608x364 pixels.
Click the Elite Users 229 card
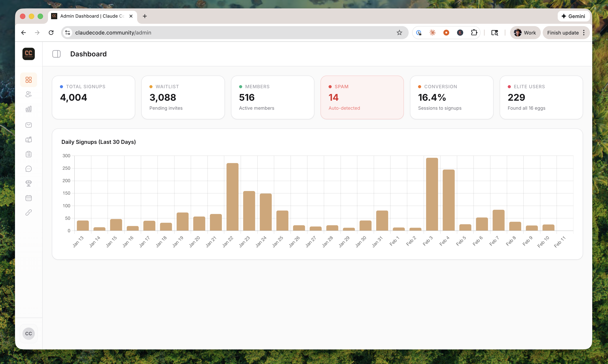pos(541,97)
